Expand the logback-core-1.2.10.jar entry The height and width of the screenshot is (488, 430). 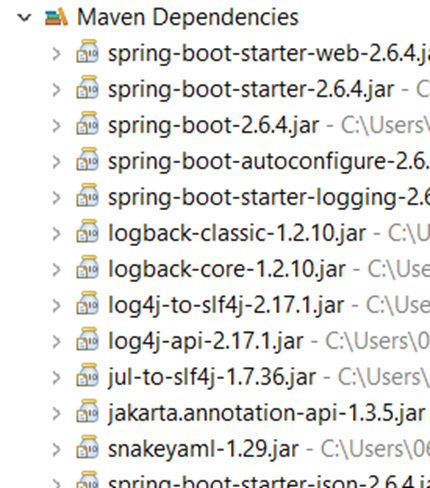point(57,270)
